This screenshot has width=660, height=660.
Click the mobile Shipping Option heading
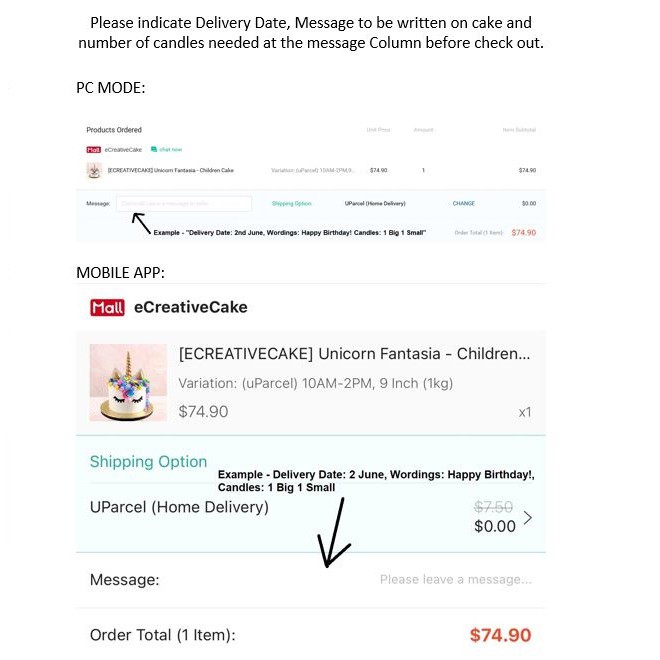tap(148, 461)
